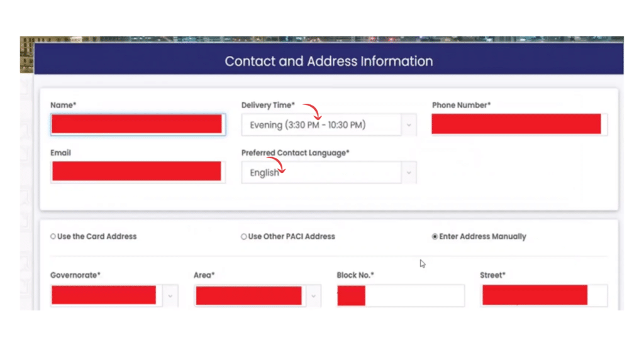Screen dimensions: 644x362
Task: Click the Governorate dropdown chevron
Action: click(x=170, y=295)
